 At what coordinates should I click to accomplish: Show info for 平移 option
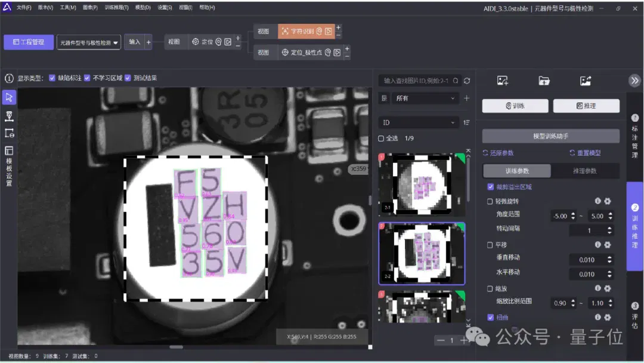(597, 245)
